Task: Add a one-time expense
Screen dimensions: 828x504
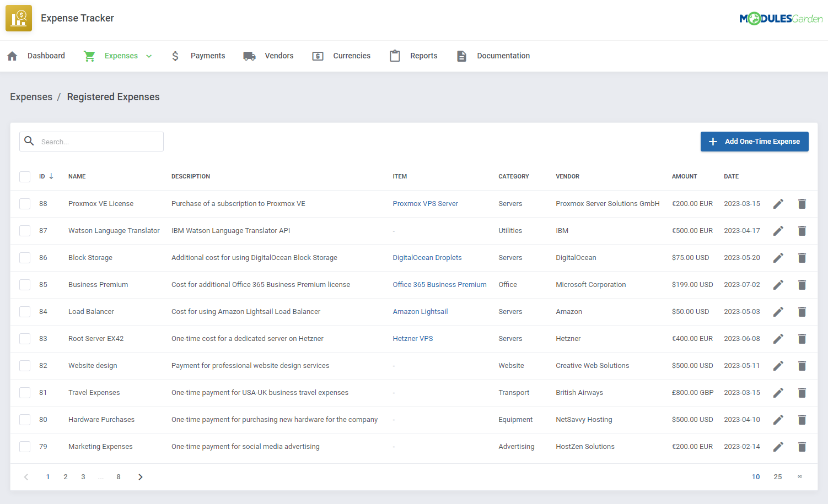Action: click(x=754, y=142)
